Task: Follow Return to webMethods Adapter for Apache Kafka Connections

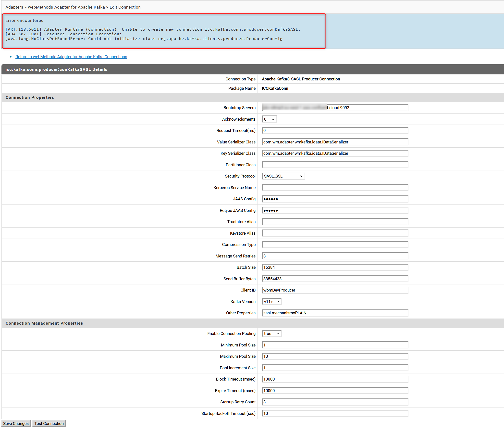Action: (x=71, y=57)
